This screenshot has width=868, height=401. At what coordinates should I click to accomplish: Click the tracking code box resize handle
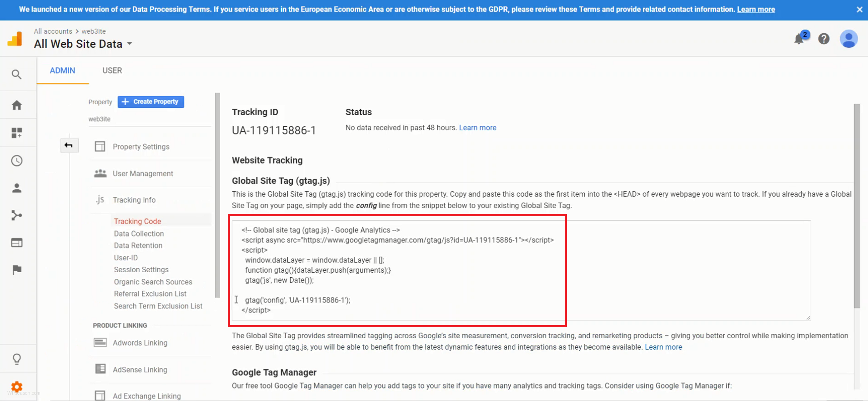click(808, 318)
